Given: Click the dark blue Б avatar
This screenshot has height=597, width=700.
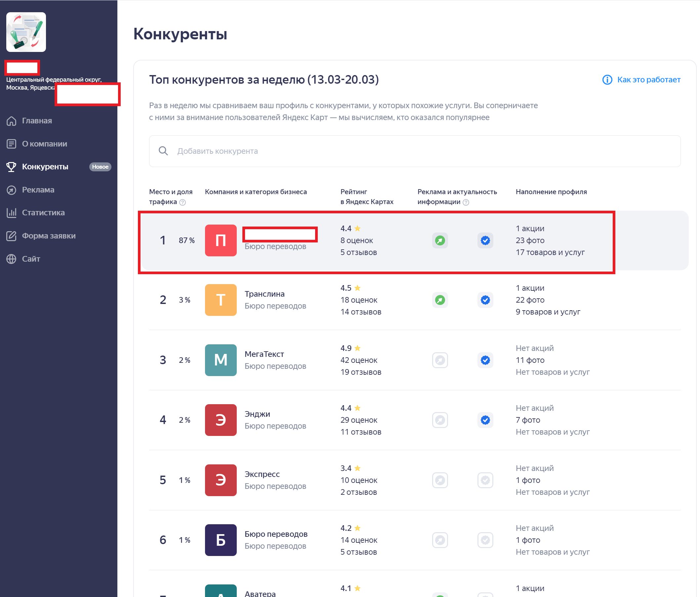Looking at the screenshot, I should tap(221, 540).
